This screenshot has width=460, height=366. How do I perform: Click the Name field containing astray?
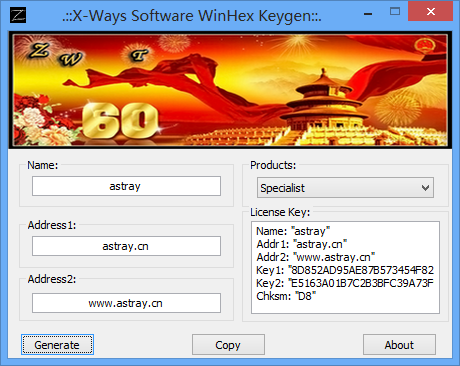tap(126, 186)
